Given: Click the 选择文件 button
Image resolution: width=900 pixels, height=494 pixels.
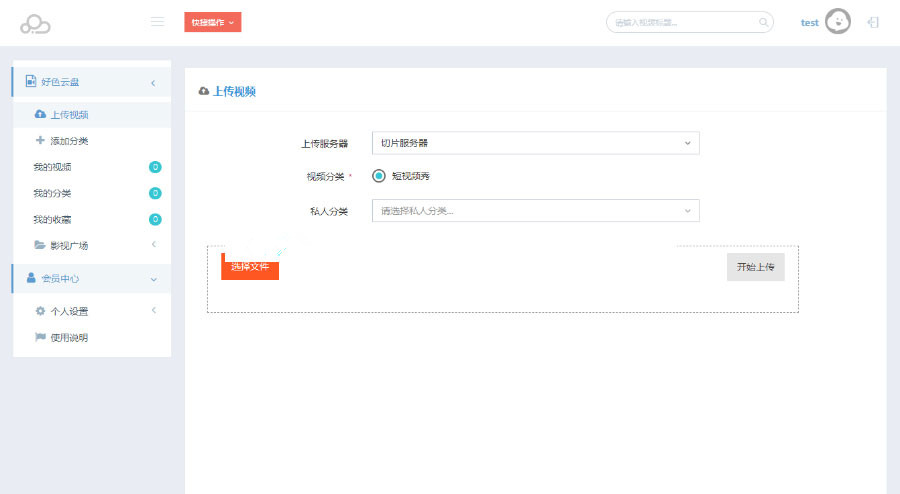Looking at the screenshot, I should tap(250, 267).
